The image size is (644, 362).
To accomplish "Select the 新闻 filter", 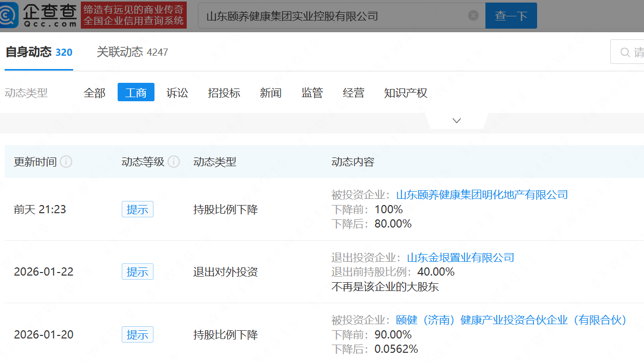I will point(271,93).
